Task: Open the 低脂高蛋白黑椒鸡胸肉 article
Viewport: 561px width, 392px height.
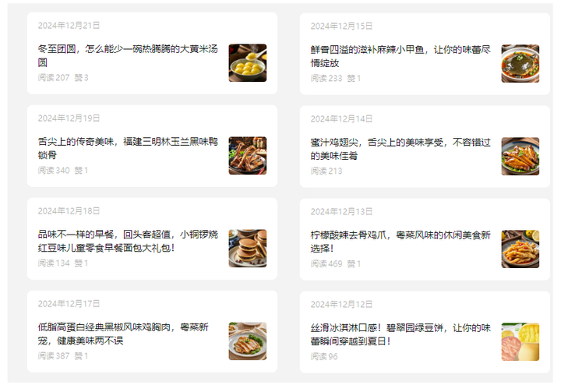Action: 123,334
